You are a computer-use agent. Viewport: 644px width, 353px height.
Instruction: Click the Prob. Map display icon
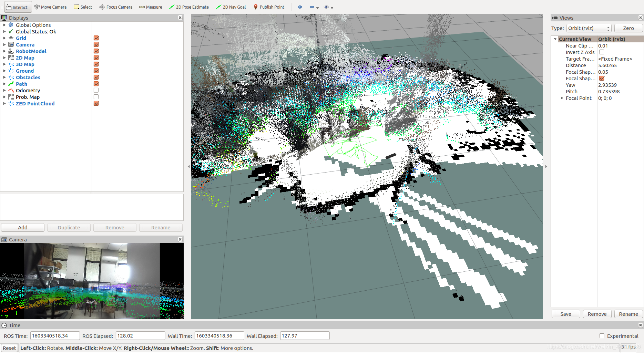click(11, 97)
